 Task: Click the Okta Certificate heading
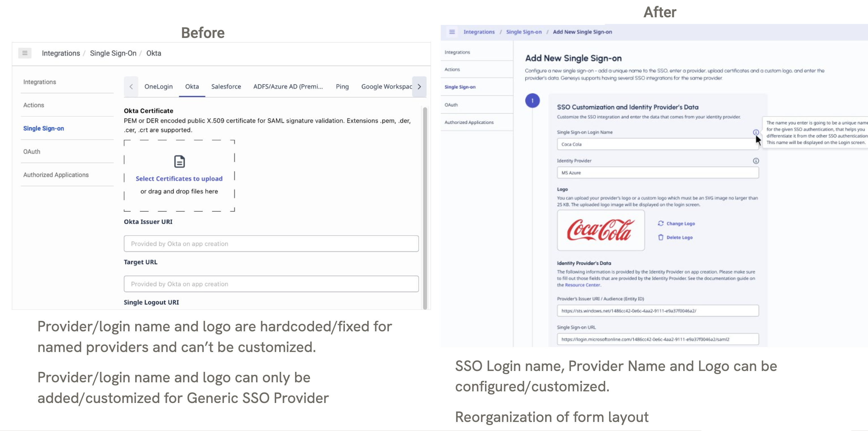(x=148, y=111)
